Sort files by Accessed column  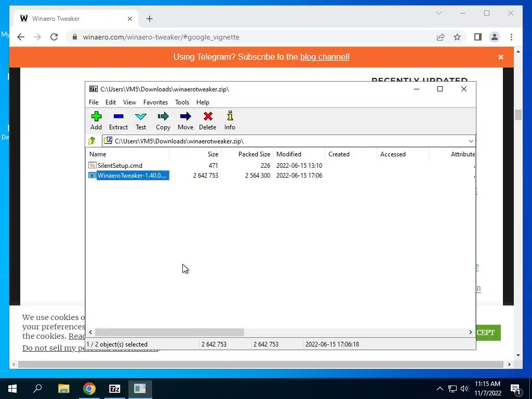403,154
